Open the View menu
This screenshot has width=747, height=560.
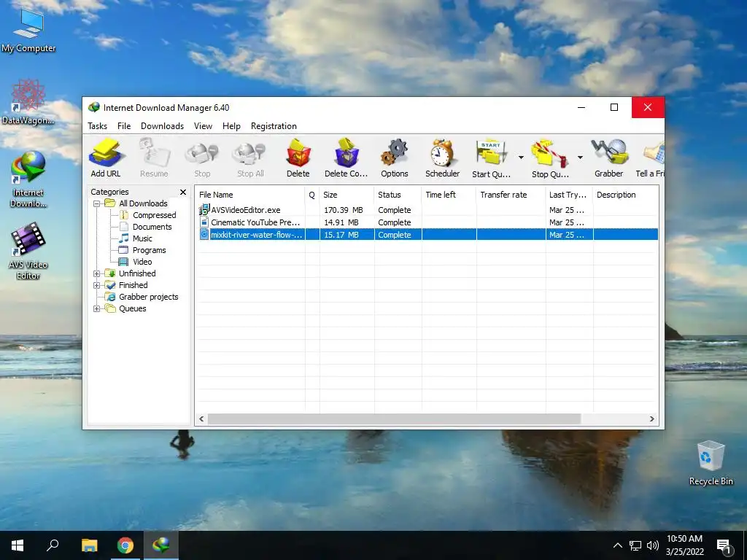(x=203, y=126)
